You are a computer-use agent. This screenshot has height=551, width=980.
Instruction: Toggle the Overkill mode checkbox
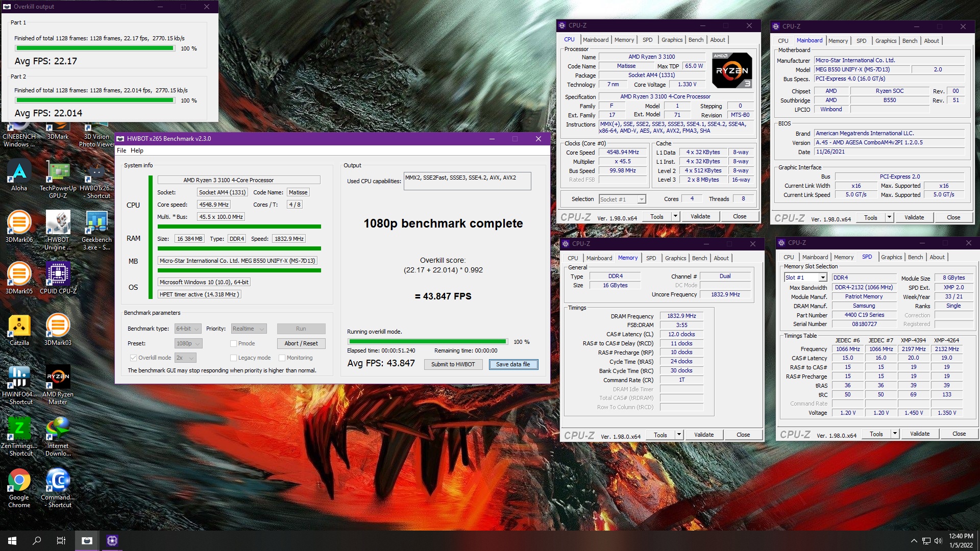[133, 358]
